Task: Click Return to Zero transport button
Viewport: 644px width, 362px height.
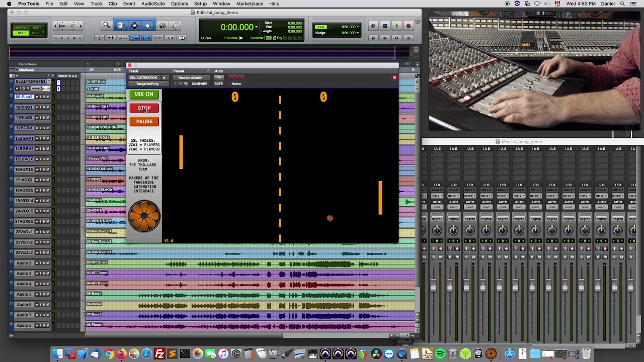Action: pos(373,38)
